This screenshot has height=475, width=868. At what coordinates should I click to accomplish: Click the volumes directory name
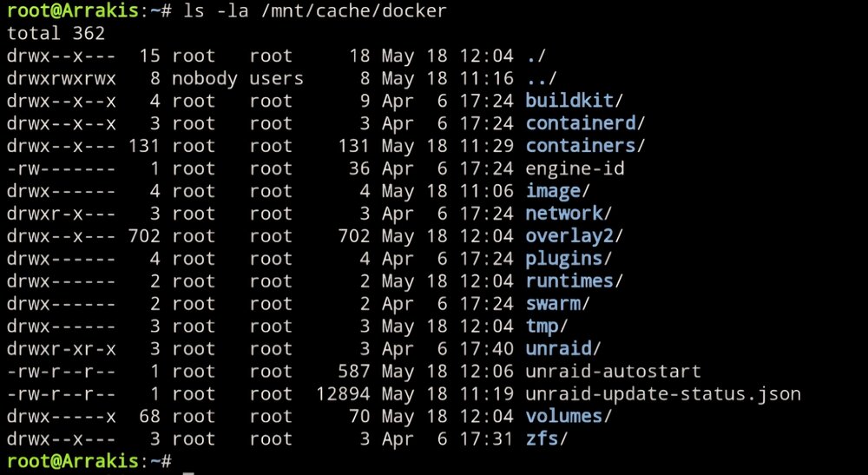tap(564, 416)
